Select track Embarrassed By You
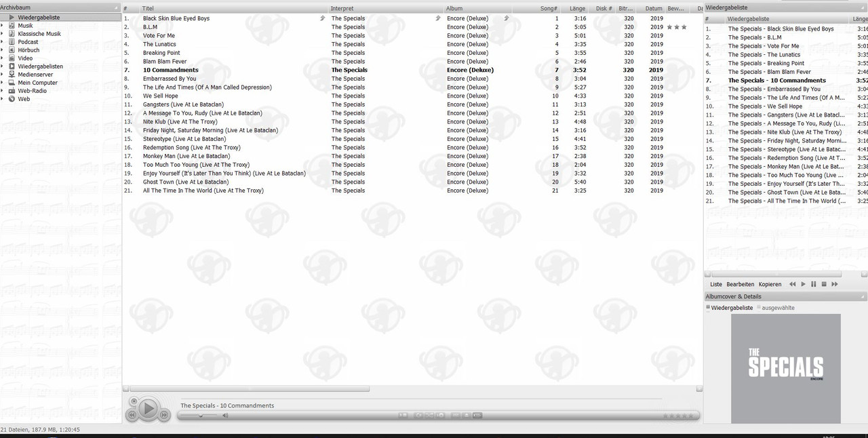The width and height of the screenshot is (868, 438). pyautogui.click(x=170, y=79)
